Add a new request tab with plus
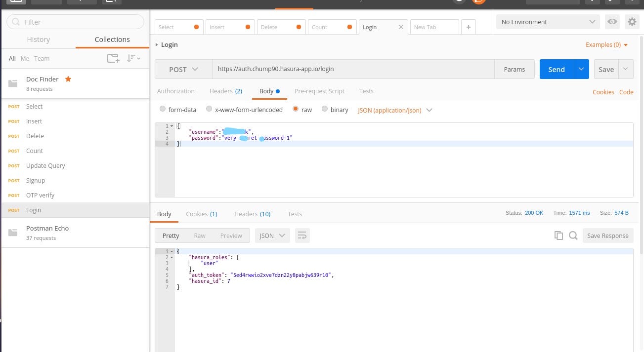 pyautogui.click(x=468, y=27)
